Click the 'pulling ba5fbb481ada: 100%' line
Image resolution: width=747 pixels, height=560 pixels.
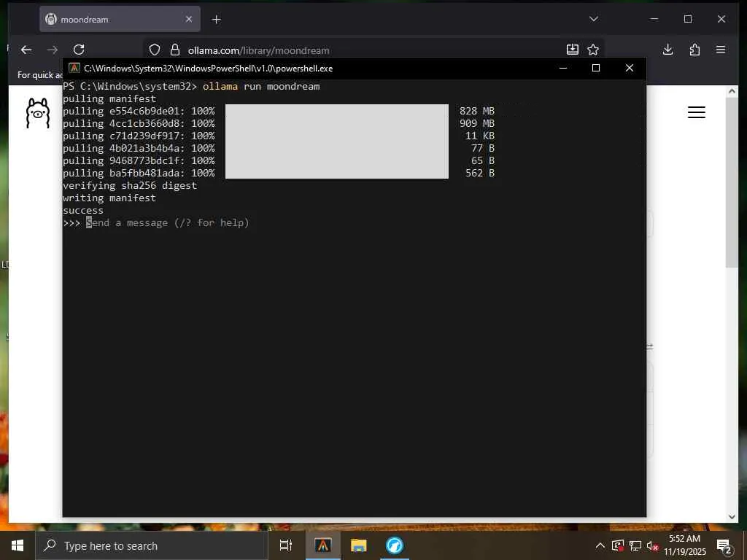point(139,173)
